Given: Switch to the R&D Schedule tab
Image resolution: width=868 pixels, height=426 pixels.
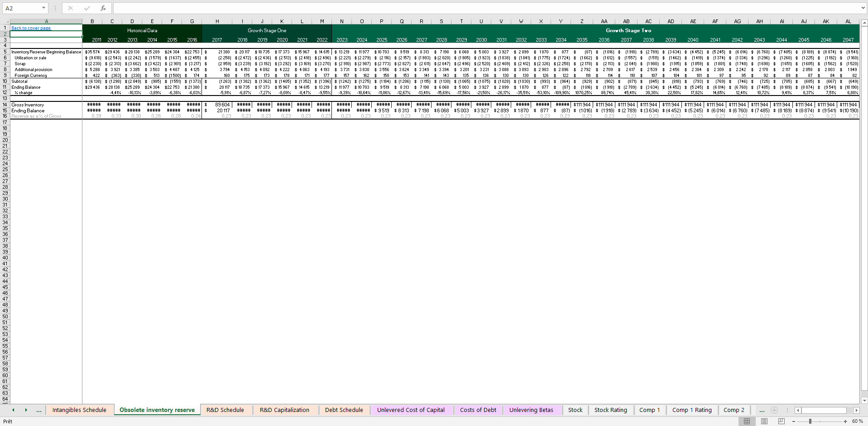Looking at the screenshot, I should tap(225, 410).
